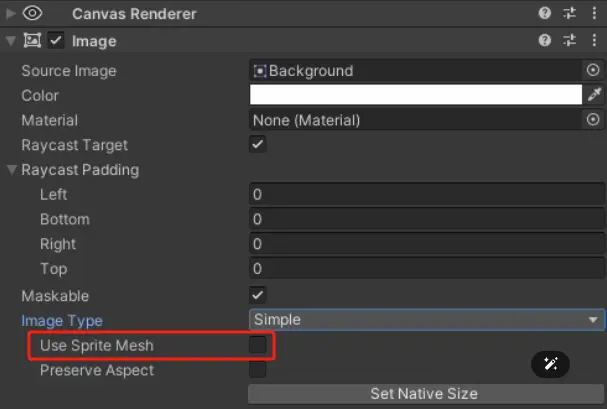Toggle Maskable checkbox
Screen dimensions: 607x409
coord(258,295)
